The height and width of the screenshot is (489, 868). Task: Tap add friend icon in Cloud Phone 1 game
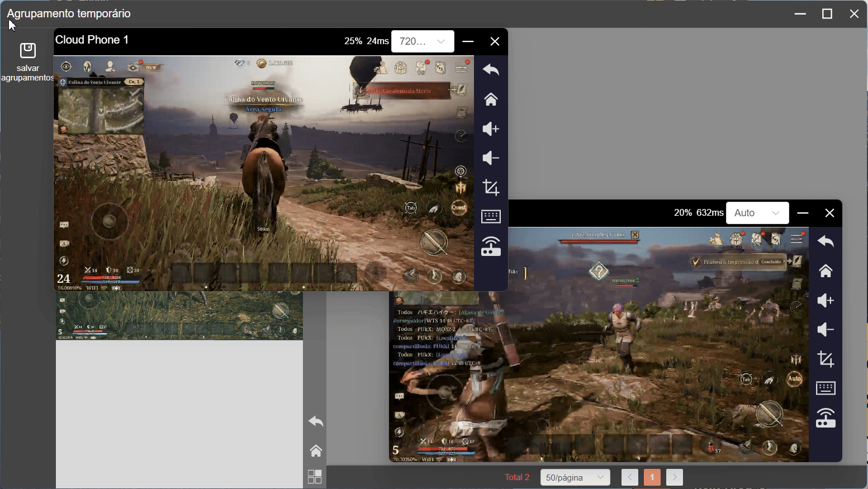[x=110, y=67]
